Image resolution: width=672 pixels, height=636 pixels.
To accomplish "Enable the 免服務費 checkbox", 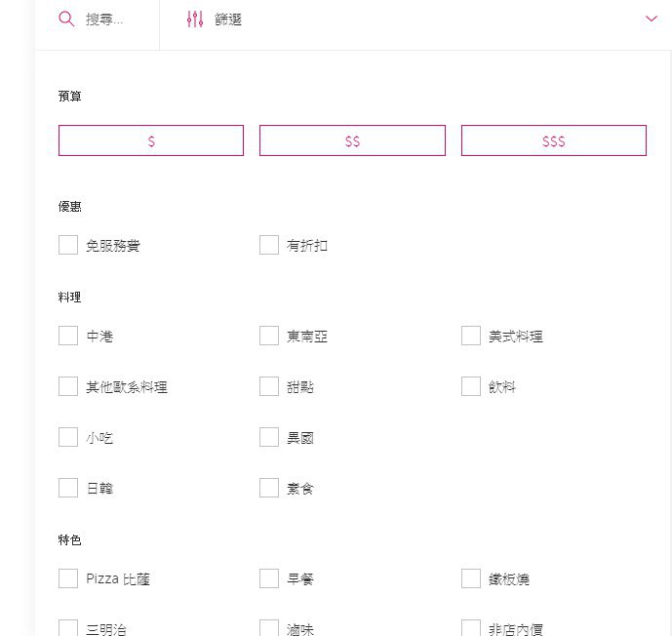I will pos(68,245).
